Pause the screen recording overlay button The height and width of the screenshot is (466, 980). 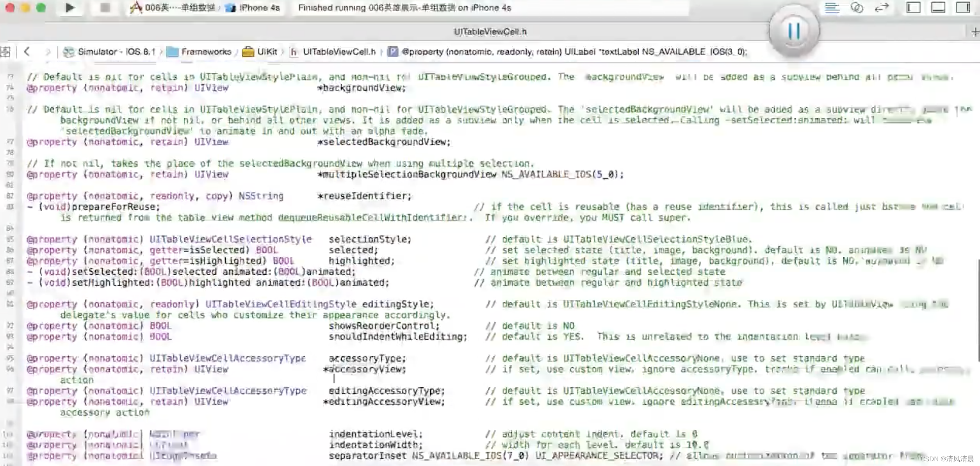tap(794, 30)
